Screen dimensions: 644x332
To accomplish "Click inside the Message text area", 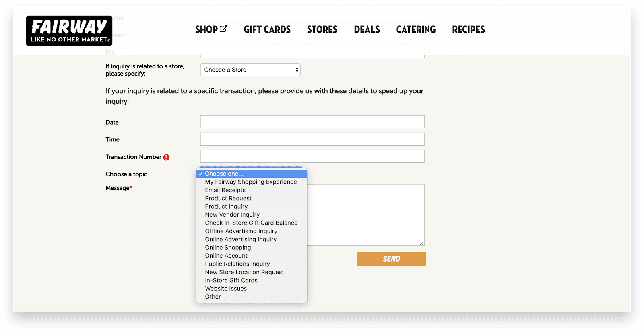I will (x=365, y=215).
